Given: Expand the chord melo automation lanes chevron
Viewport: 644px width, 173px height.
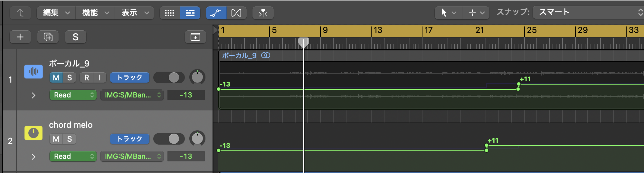Looking at the screenshot, I should point(33,157).
